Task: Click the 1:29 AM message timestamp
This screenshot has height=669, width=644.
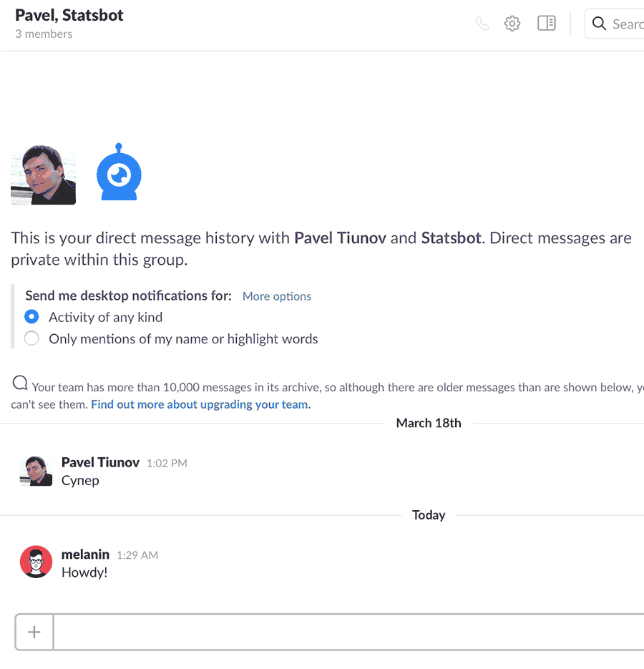Action: click(137, 555)
